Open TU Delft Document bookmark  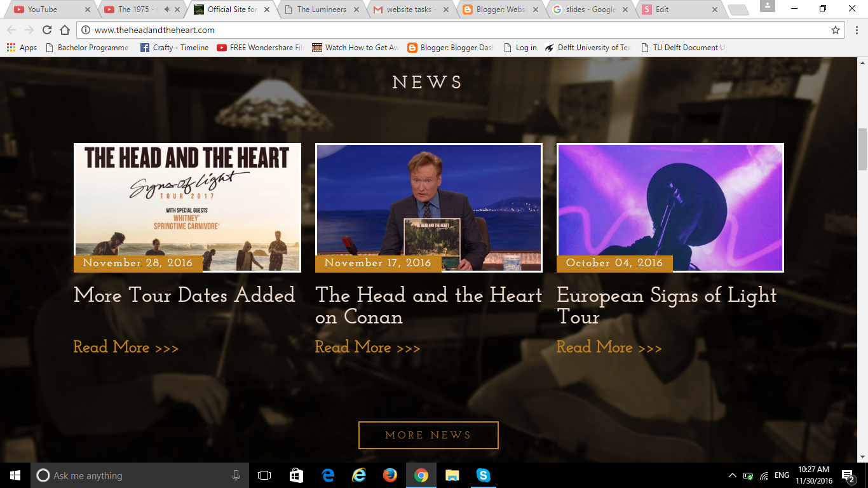pos(684,48)
